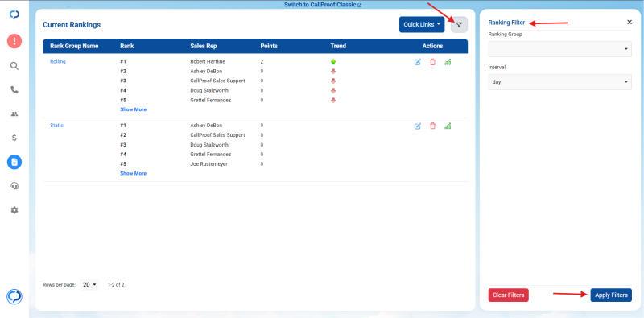This screenshot has width=644, height=318.
Task: Expand the Quick Links menu
Action: coord(422,25)
